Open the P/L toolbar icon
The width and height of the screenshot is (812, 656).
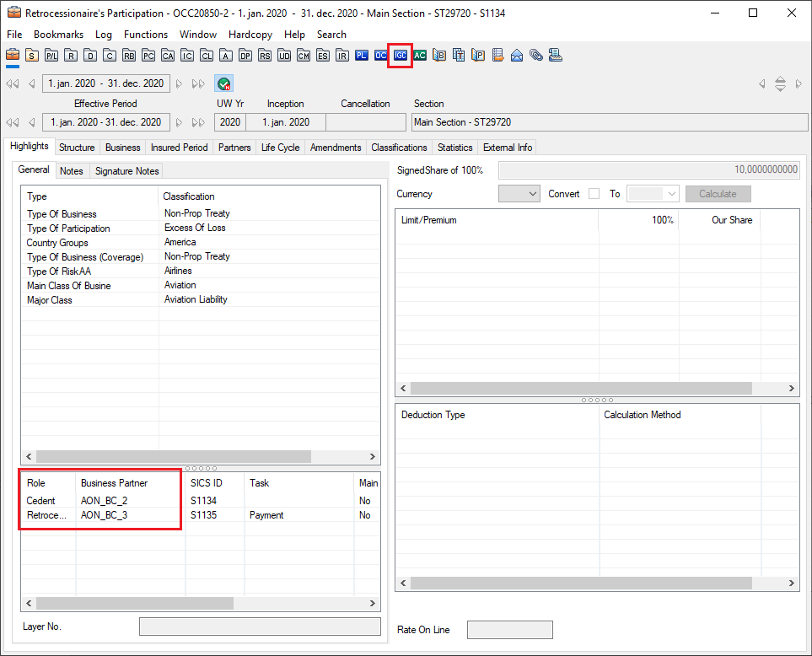click(51, 56)
